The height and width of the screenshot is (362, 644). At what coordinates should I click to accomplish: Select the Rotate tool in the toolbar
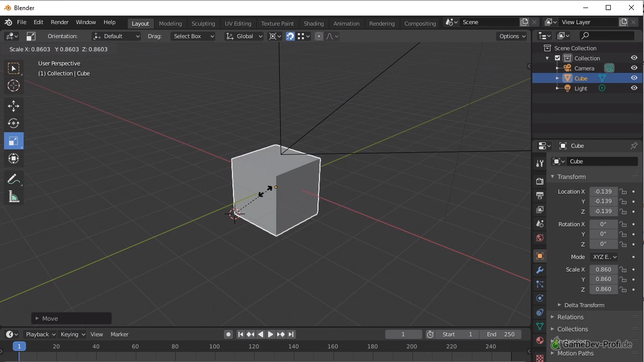14,123
